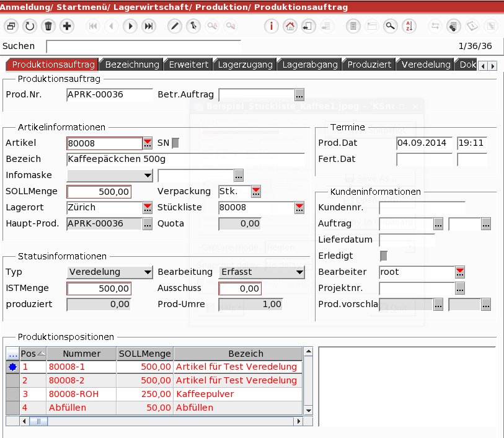Click the Haupt-Prod. browse button
This screenshot has width=504, height=438.
pos(148,224)
